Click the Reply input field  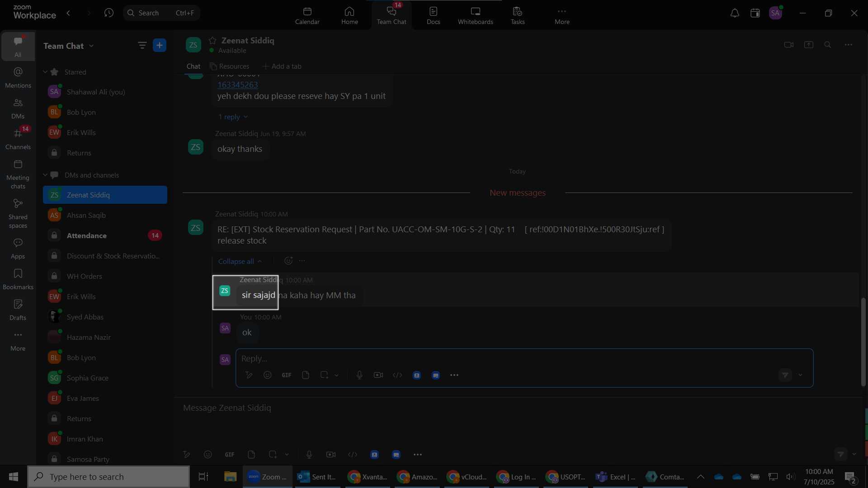click(x=524, y=358)
